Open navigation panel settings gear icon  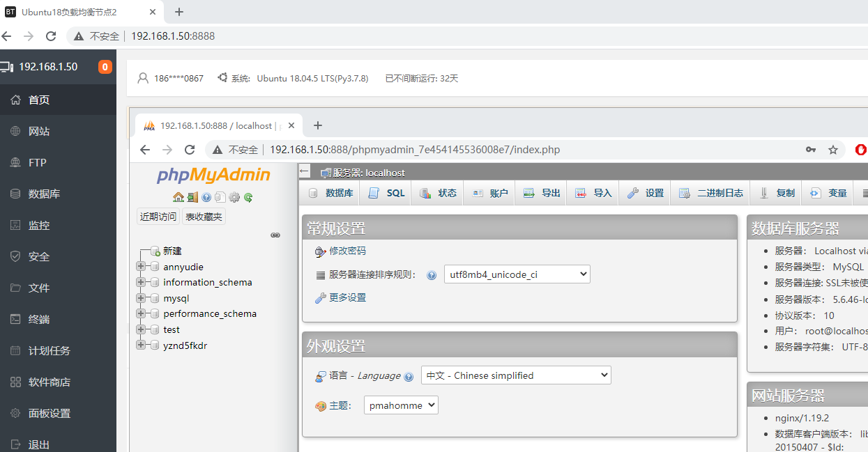pos(234,198)
